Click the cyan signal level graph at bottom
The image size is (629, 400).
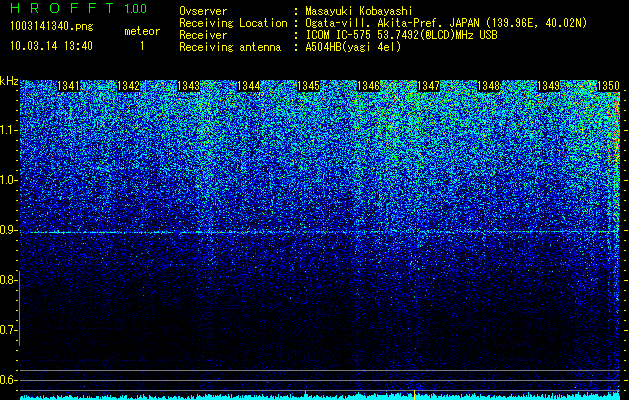pyautogui.click(x=319, y=397)
